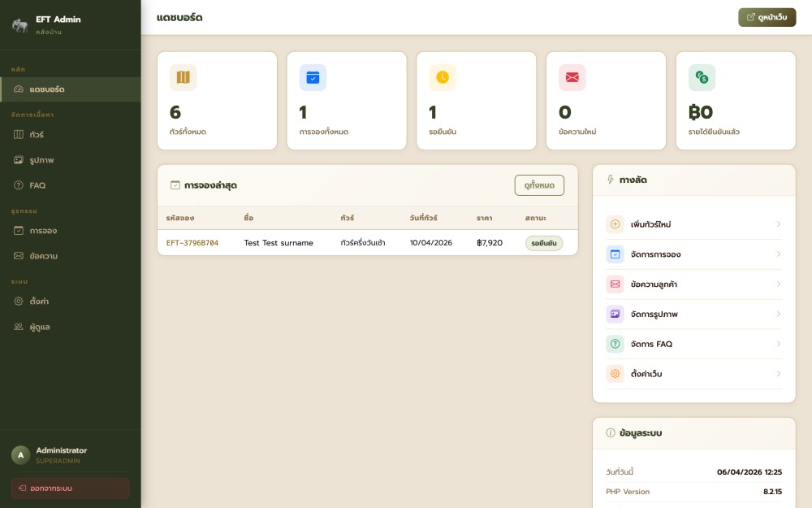
Task: Click the yellow clock icon on pending card
Action: click(443, 77)
